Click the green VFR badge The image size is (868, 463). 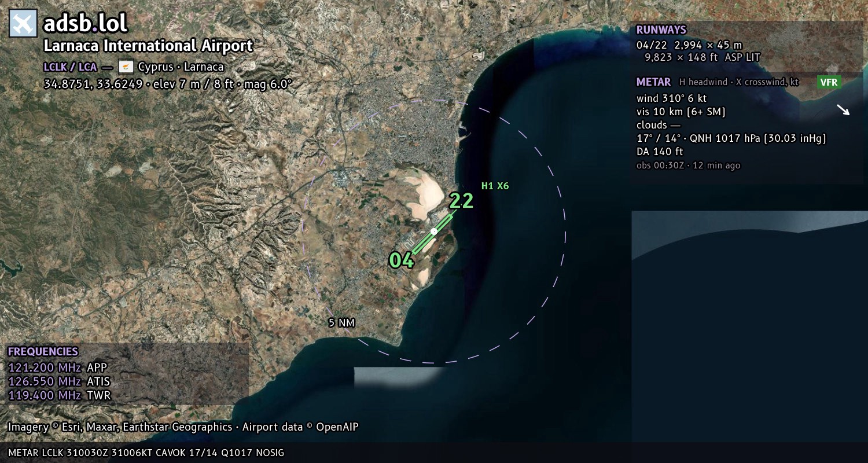pos(829,82)
